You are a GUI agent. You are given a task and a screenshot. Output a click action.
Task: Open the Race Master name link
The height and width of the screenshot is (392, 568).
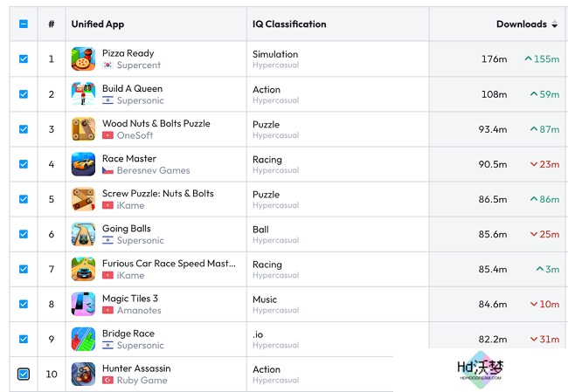(x=129, y=159)
